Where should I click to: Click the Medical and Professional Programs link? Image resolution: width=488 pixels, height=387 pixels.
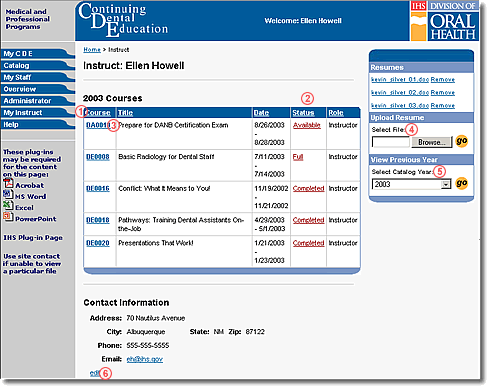click(27, 19)
